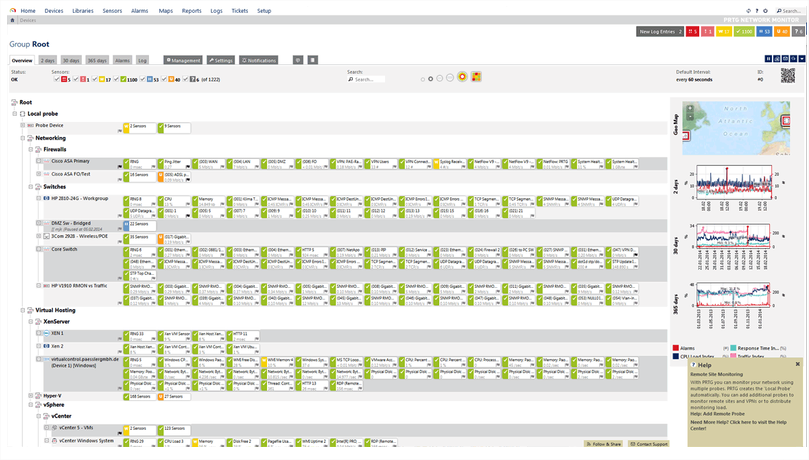Collapse the Virtual Hosting group
The image size is (809, 460).
(23, 310)
